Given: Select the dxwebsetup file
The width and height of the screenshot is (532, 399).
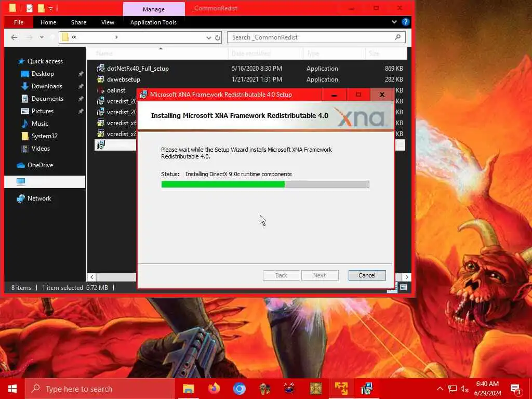Looking at the screenshot, I should (x=124, y=79).
